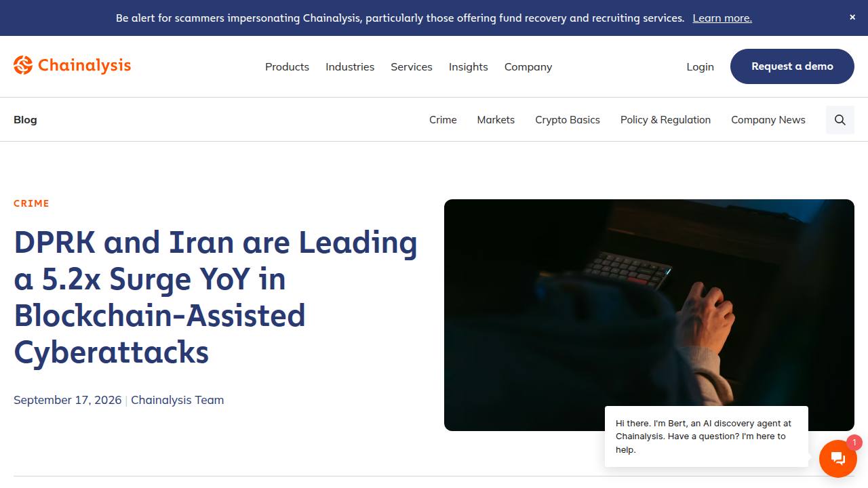
Task: Click the DPRK and Iran article headline
Action: point(216,297)
